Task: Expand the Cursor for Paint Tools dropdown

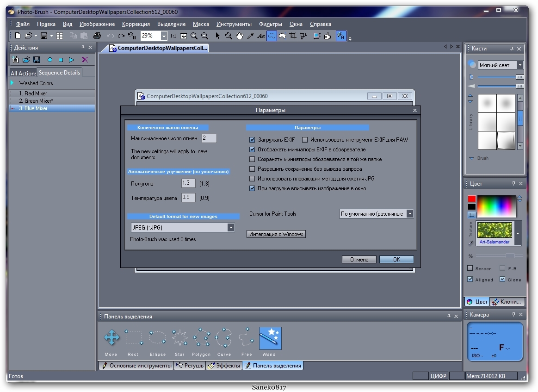Action: coord(409,214)
